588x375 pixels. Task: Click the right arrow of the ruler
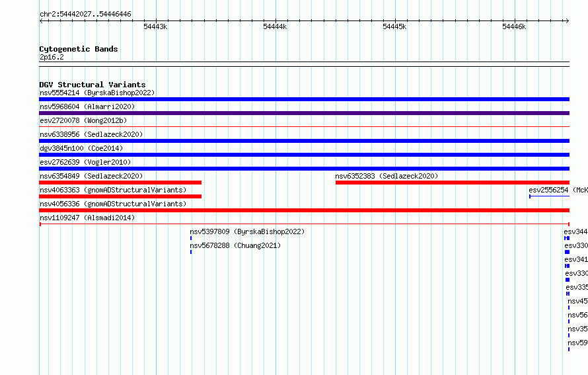567,21
